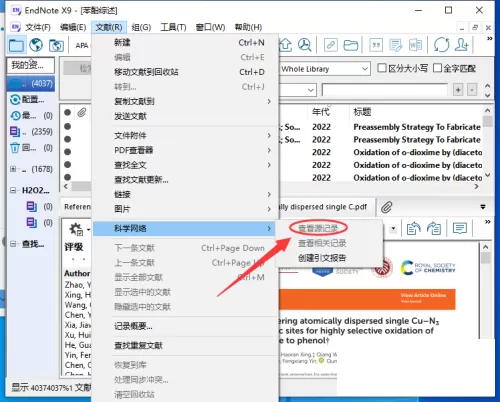Open the search field comparison dropdown
Screen dimensions: 500x402
click(311, 90)
